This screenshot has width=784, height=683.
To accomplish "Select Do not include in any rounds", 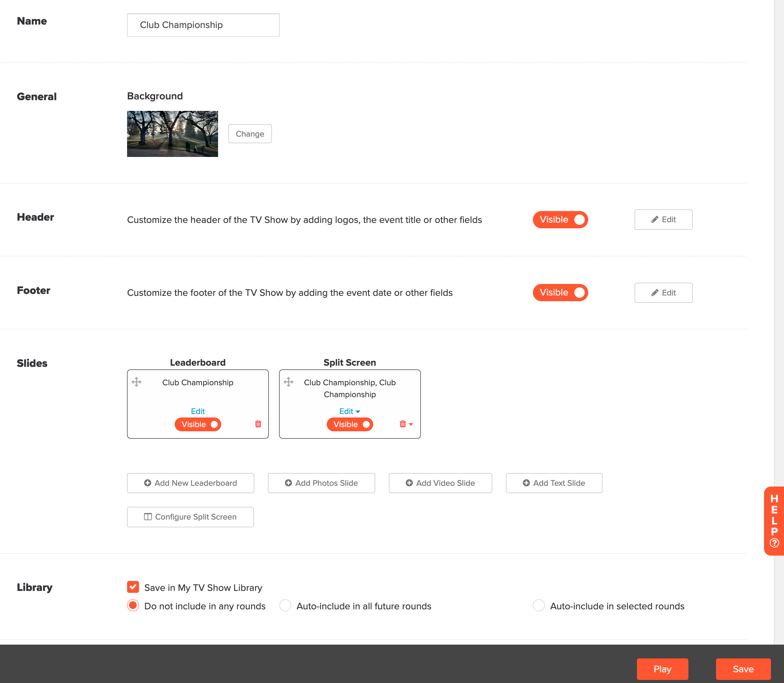I will point(133,605).
